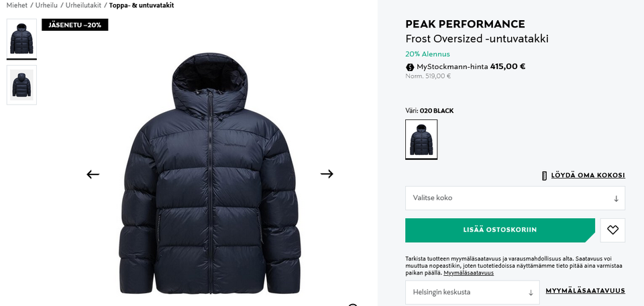
Task: Show the previous product image arrow
Action: coord(93,174)
